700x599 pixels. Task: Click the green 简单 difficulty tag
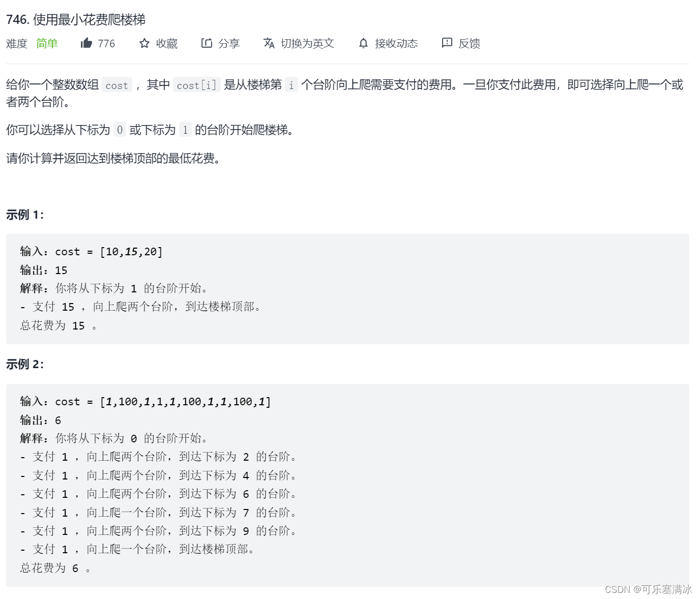tap(46, 43)
